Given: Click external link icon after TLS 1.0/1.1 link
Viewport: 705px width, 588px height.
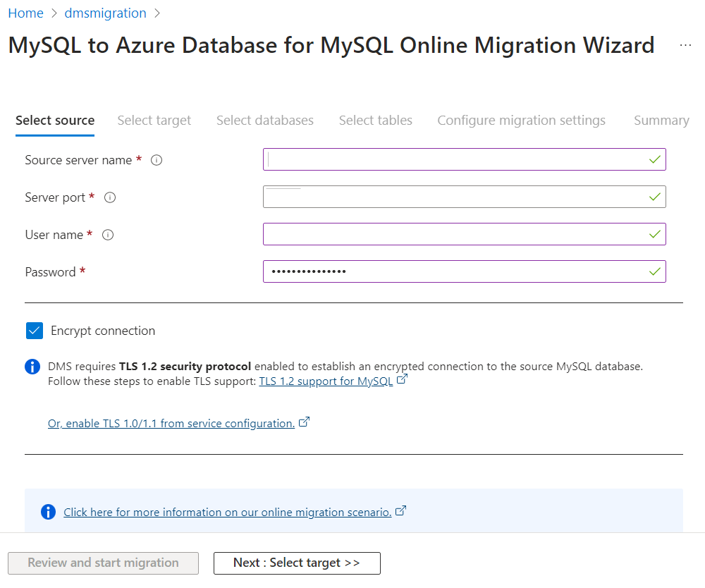Looking at the screenshot, I should tap(304, 422).
